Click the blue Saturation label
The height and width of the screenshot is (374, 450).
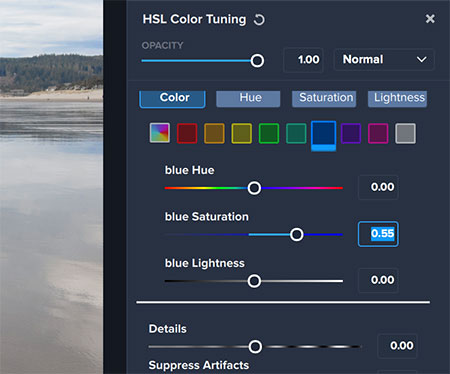click(207, 217)
